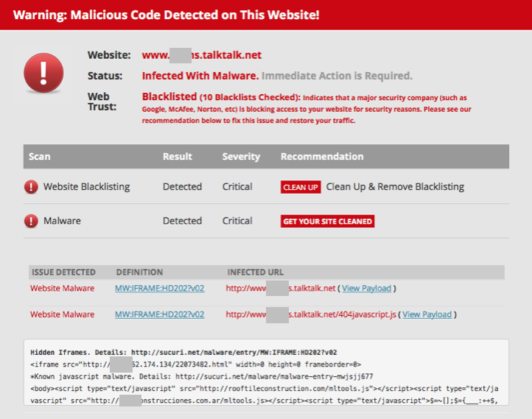
Task: Click 'Website Malware' label in 404javascript.js row
Action: pyautogui.click(x=62, y=314)
